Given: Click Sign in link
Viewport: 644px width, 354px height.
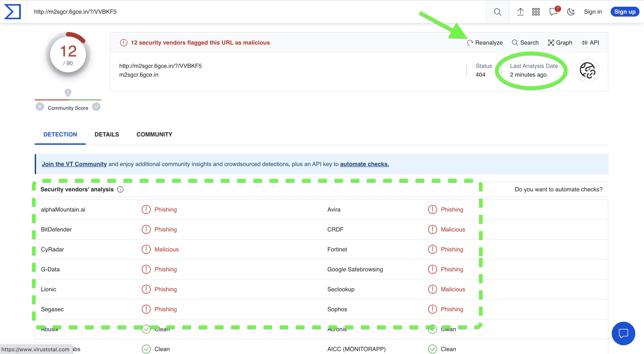Looking at the screenshot, I should (x=592, y=12).
